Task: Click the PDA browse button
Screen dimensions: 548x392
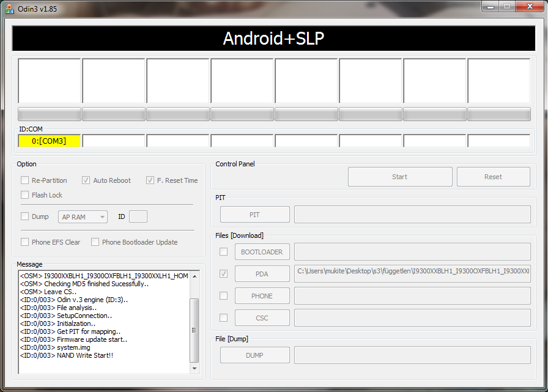Action: (x=262, y=274)
